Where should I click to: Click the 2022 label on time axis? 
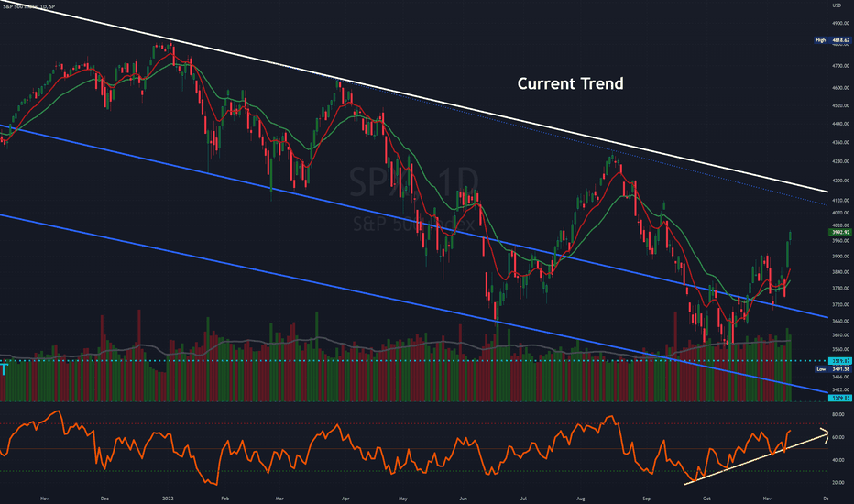pyautogui.click(x=168, y=499)
